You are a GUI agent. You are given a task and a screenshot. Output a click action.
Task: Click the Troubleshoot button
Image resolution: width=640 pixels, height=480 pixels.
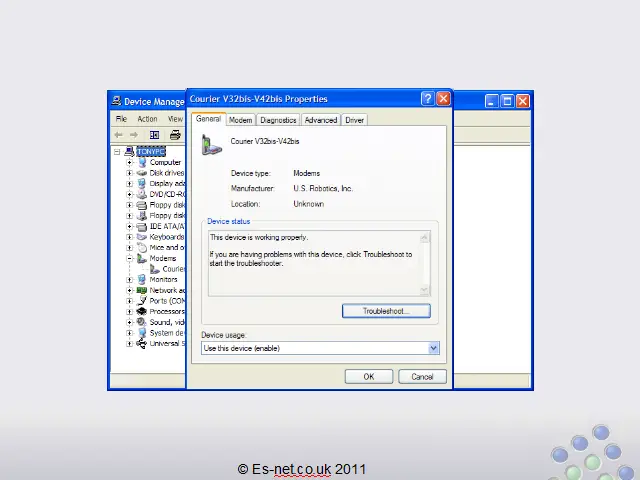pos(386,311)
